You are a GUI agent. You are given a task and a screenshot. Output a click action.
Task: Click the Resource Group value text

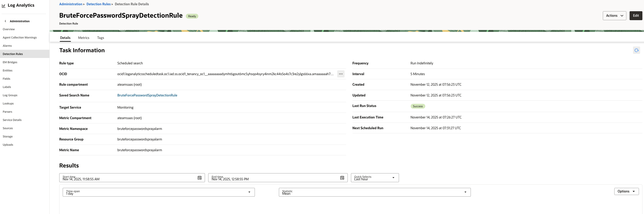(140, 139)
